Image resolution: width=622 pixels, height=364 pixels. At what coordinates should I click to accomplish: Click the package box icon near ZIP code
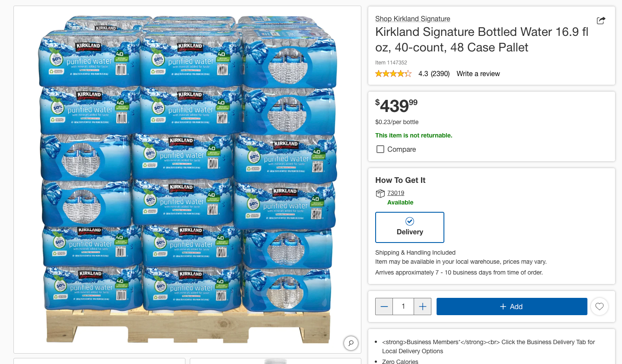point(380,193)
